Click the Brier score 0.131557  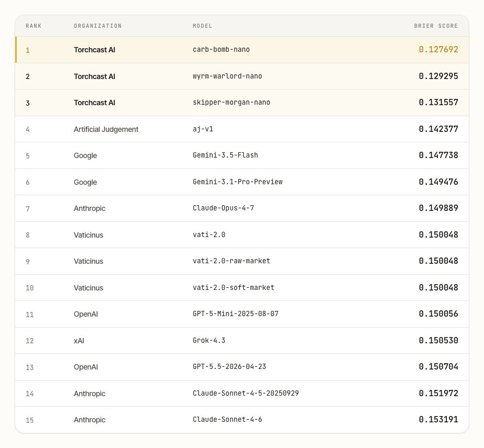(438, 103)
